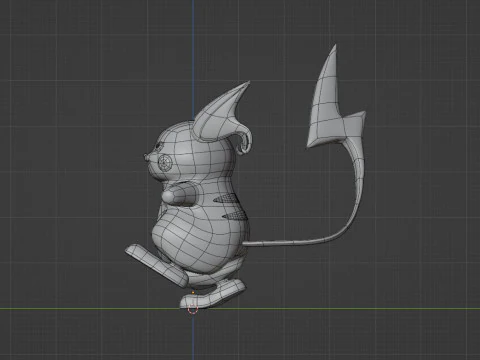The image size is (480, 360).
Task: Click the pointed ear of the model
Action: (x=223, y=113)
